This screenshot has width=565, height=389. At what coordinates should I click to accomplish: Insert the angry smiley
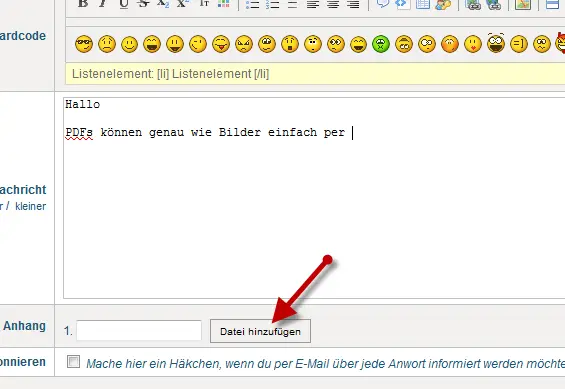[244, 44]
